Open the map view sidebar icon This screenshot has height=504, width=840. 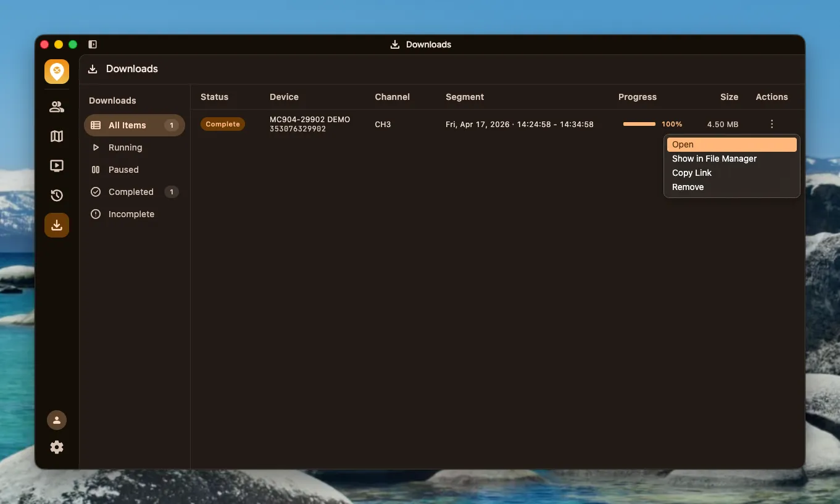point(57,136)
